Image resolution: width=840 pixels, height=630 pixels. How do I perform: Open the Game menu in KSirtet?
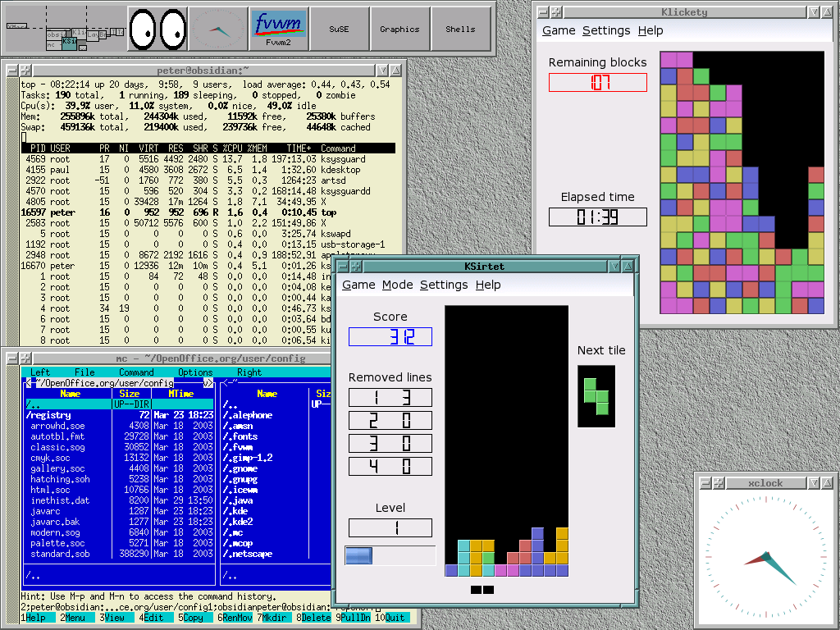pyautogui.click(x=358, y=285)
